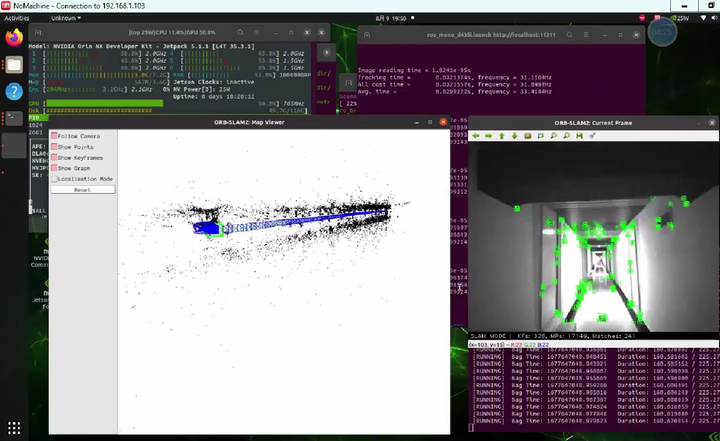Click the 'Jetson Clocks: inactive' text in jtop

(214, 82)
